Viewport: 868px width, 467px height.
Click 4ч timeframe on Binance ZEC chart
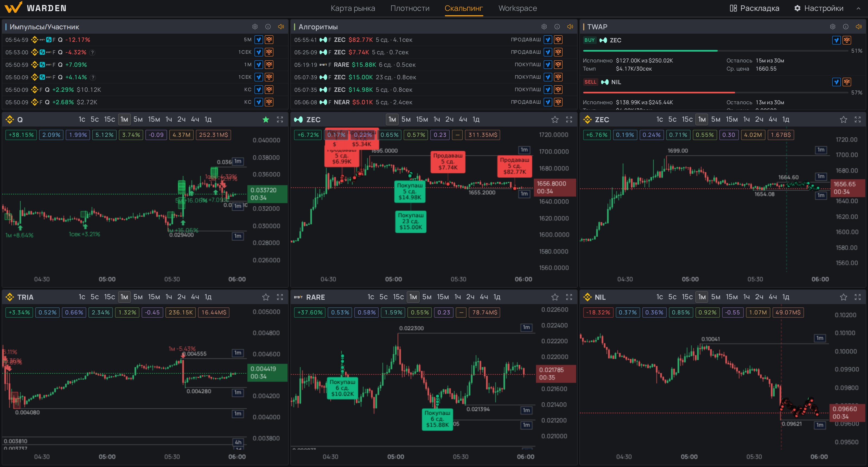click(773, 119)
